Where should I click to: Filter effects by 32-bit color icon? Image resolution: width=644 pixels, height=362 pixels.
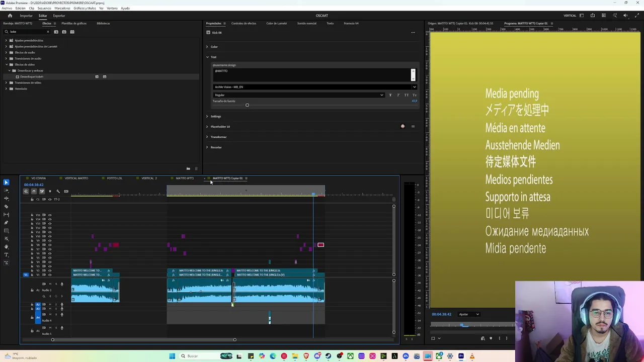[64, 32]
